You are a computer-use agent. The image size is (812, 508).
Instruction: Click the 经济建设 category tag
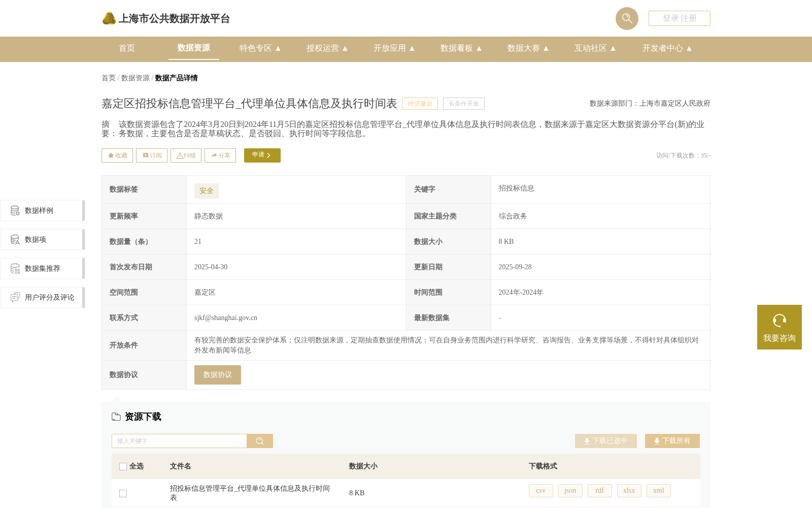click(420, 104)
